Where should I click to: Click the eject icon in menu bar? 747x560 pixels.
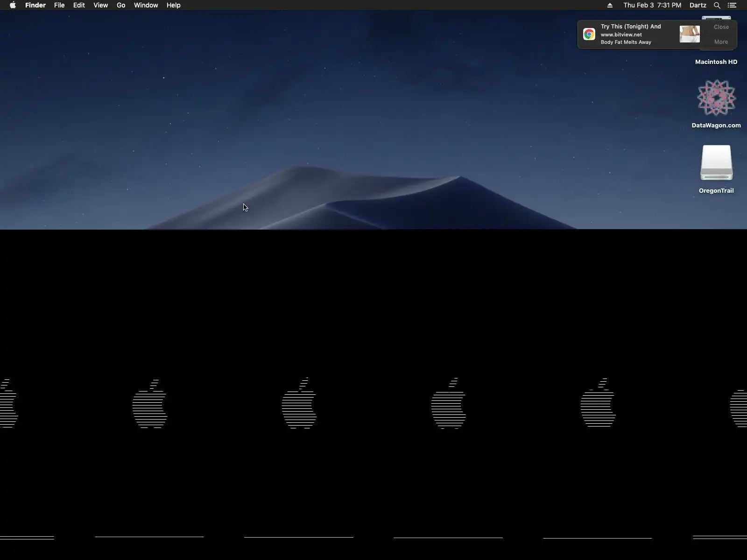(610, 5)
